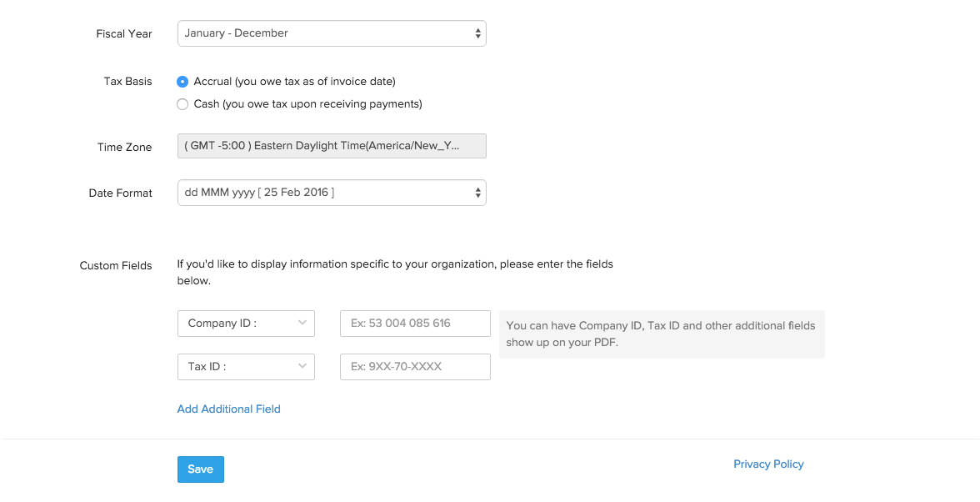
Task: Open the Privacy Policy link
Action: (x=768, y=464)
